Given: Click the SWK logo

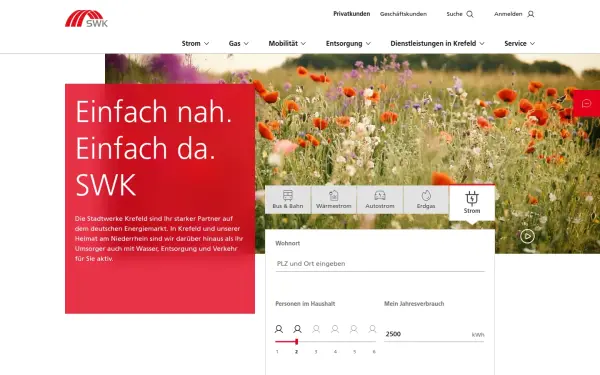Looking at the screenshot, I should 86,19.
